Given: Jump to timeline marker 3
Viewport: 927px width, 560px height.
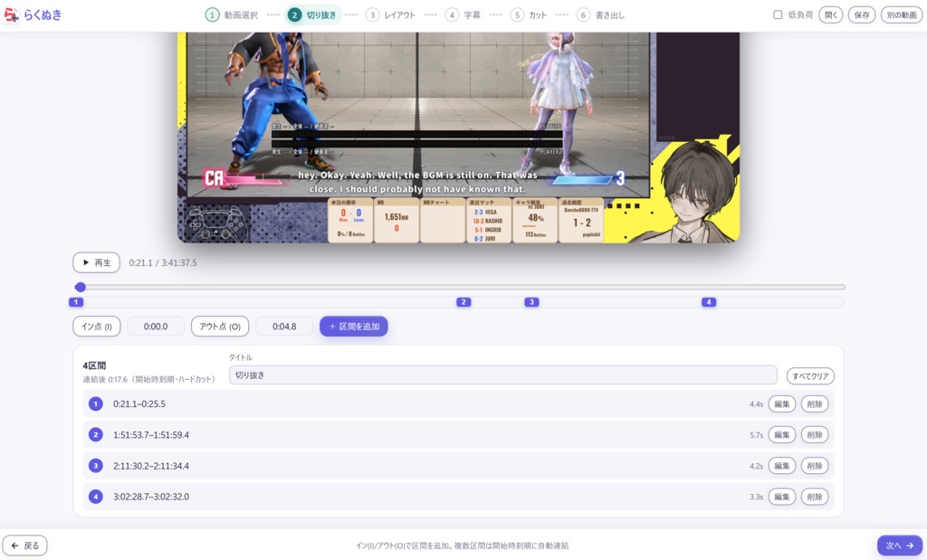Looking at the screenshot, I should 531,302.
